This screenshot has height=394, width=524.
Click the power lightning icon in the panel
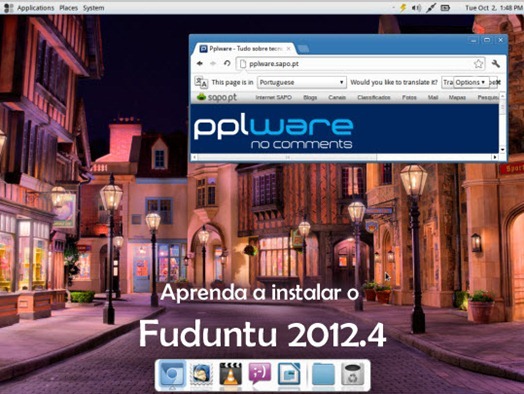click(x=403, y=8)
